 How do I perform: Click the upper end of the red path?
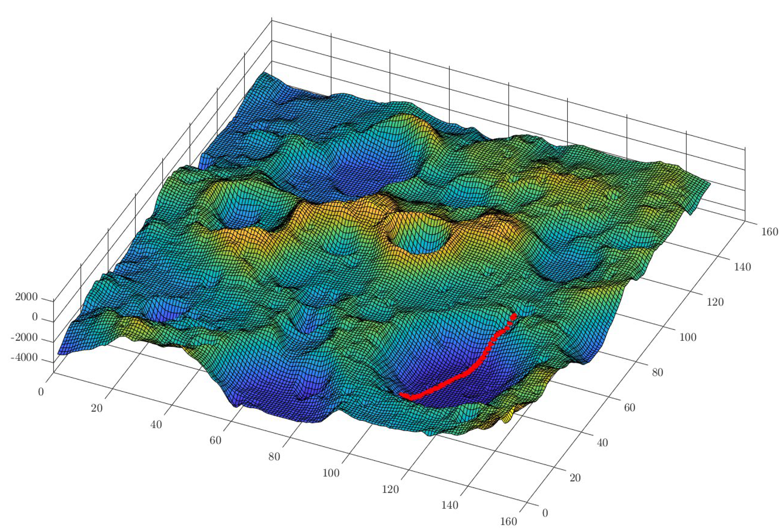(x=513, y=316)
